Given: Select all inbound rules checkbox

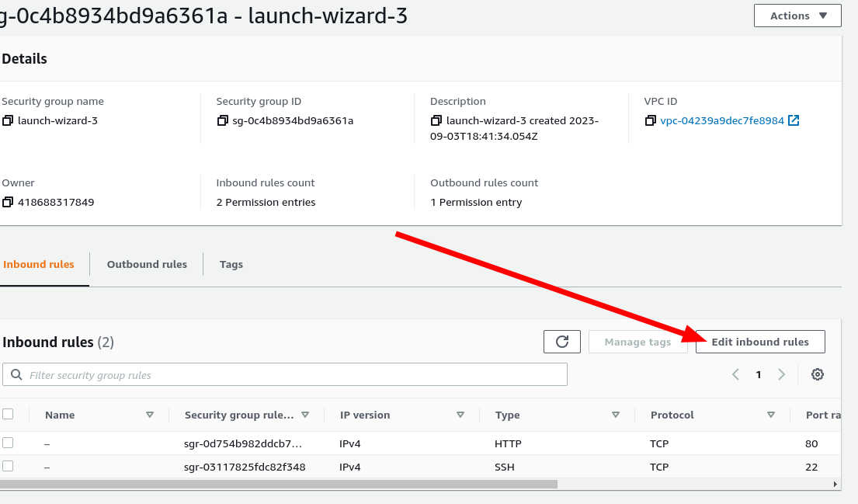Looking at the screenshot, I should click(8, 415).
